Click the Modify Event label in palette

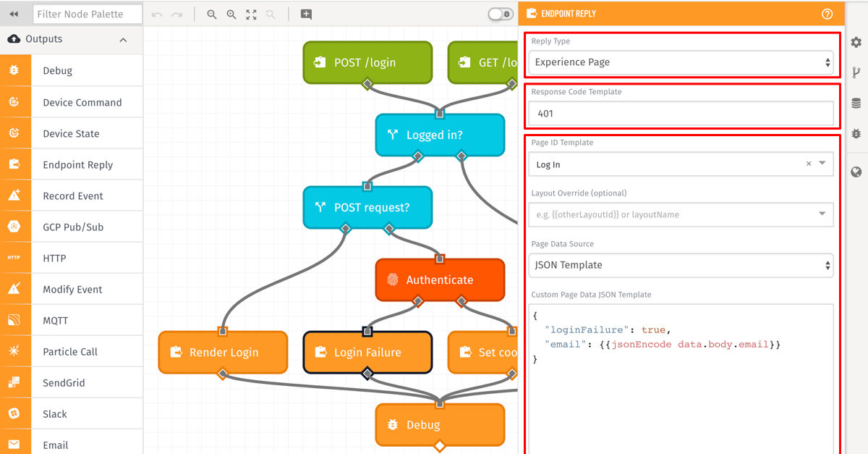(72, 289)
